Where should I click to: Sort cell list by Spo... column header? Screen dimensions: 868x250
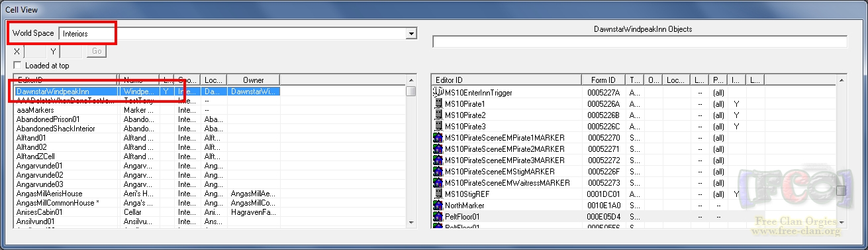tap(188, 80)
